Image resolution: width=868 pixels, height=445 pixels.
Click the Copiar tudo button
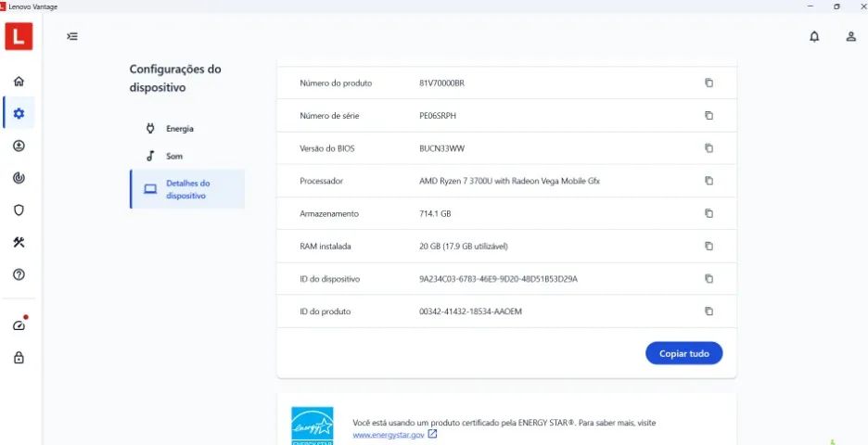coord(683,353)
